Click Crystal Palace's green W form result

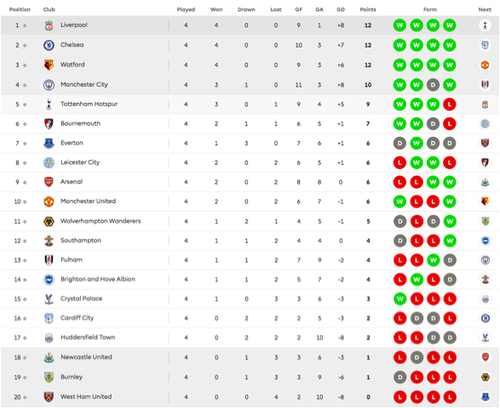point(400,299)
